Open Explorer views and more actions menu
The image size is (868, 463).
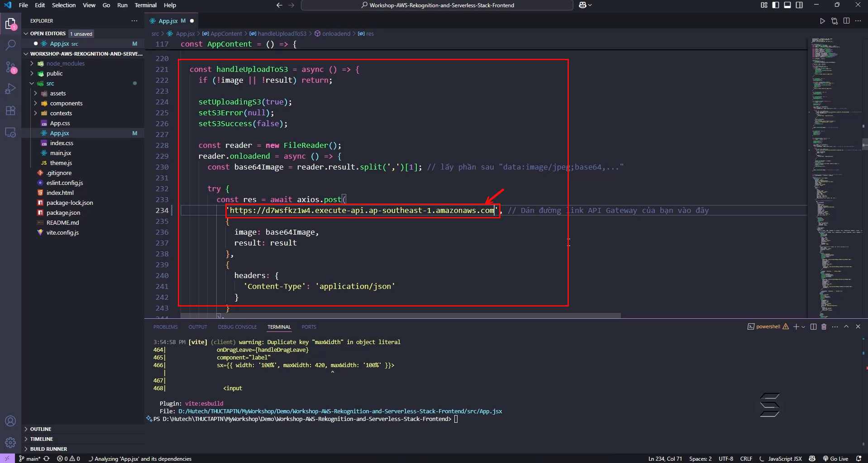pos(134,21)
